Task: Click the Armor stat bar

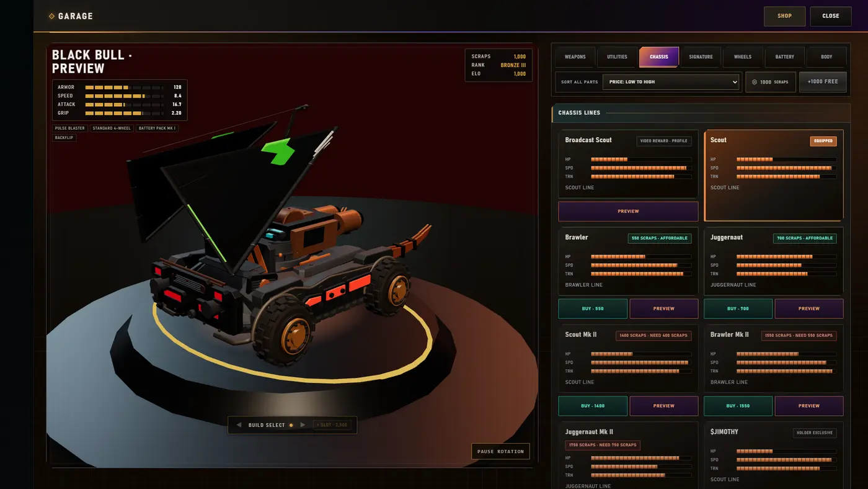Action: coord(124,87)
